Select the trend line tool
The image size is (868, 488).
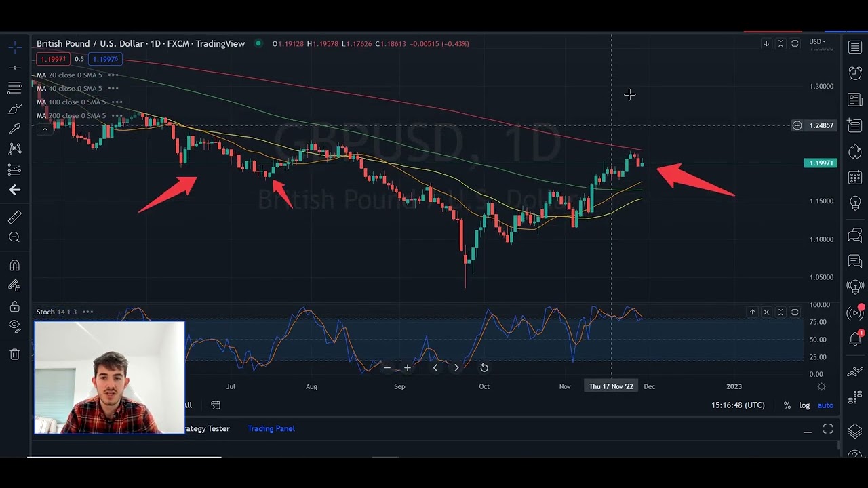[14, 68]
